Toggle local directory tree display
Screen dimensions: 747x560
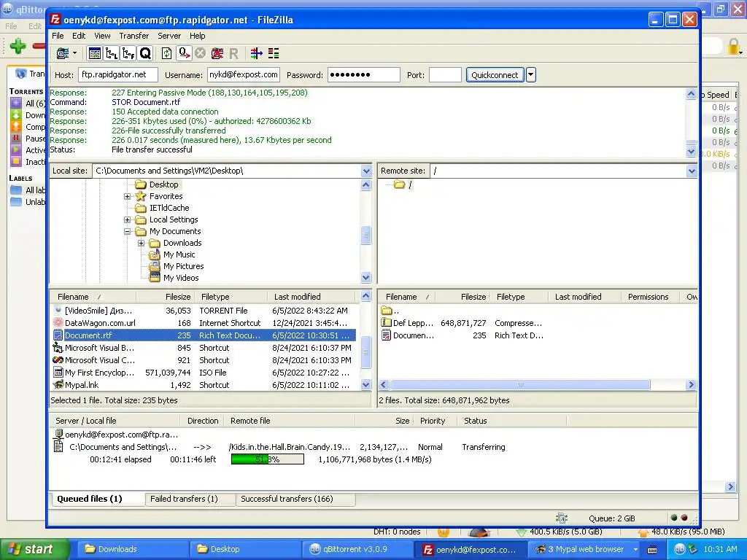[x=112, y=53]
